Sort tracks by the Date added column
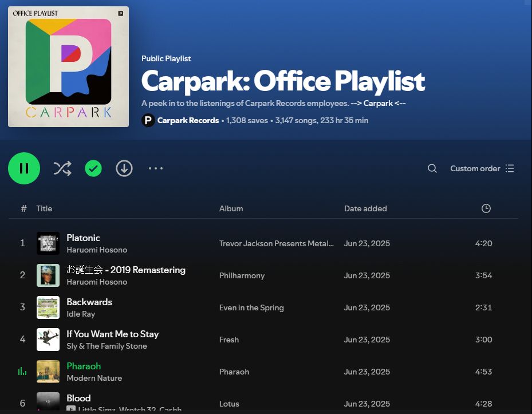 coord(365,208)
